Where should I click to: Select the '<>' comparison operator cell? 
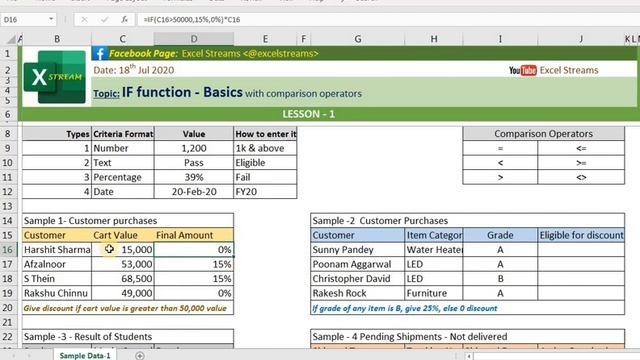(581, 177)
